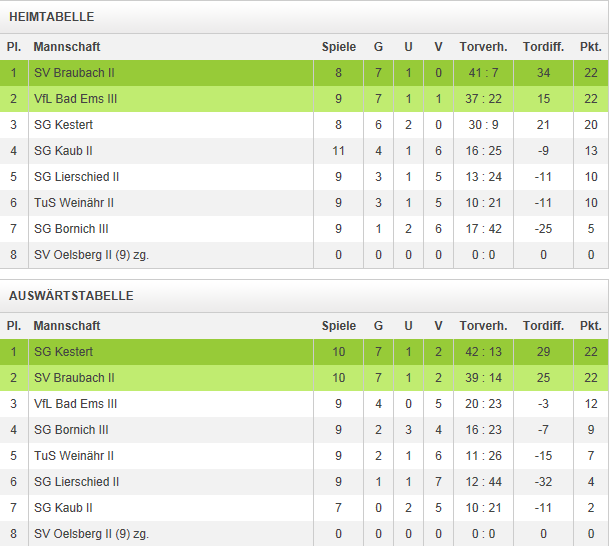Select SV Braubach II in Auswärtstabelle
Viewport: 611px width, 546px height.
pos(74,378)
